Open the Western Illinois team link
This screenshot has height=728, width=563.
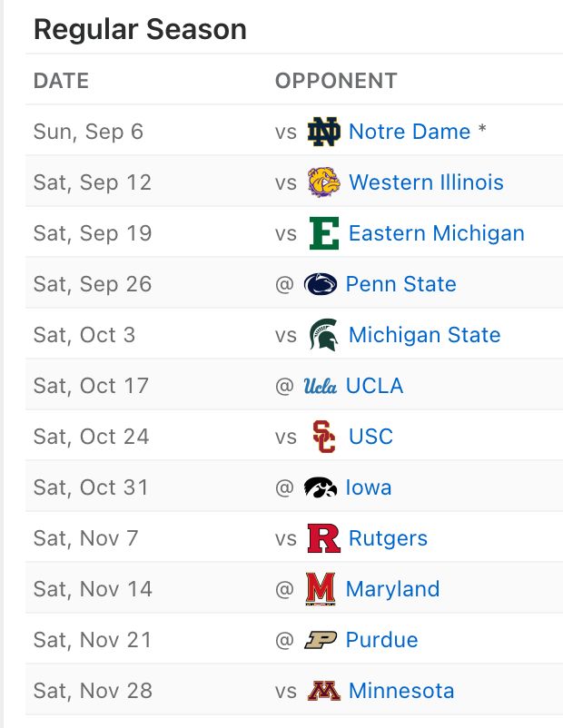pyautogui.click(x=426, y=182)
